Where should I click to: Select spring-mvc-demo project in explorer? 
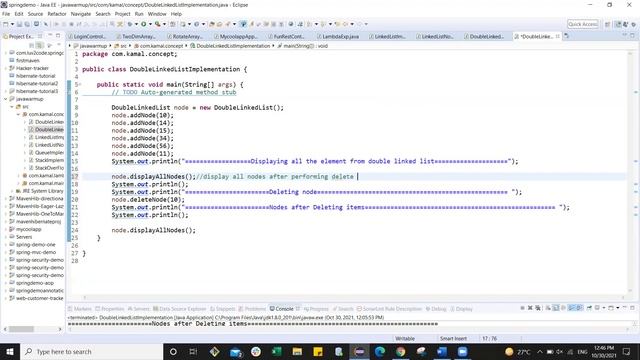coord(36,252)
